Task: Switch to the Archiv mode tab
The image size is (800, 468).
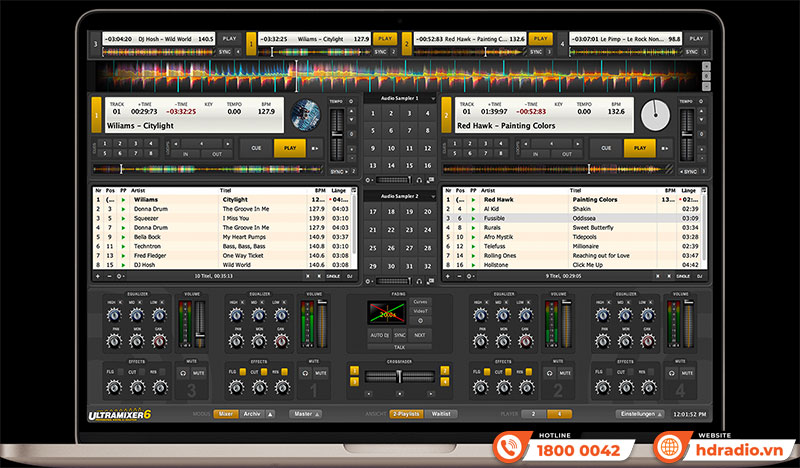Action: click(x=251, y=413)
